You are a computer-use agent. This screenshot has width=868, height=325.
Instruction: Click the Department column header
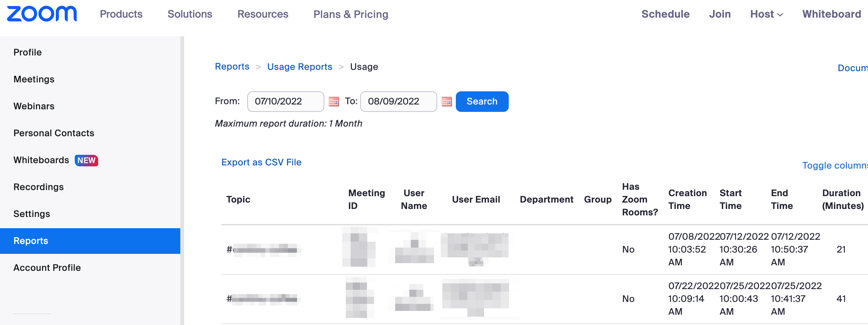point(546,199)
